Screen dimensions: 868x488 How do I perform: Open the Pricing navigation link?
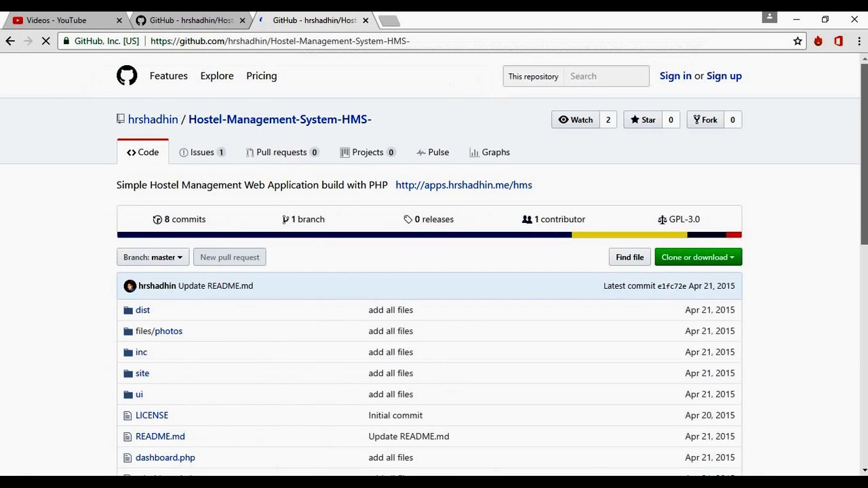pos(262,76)
